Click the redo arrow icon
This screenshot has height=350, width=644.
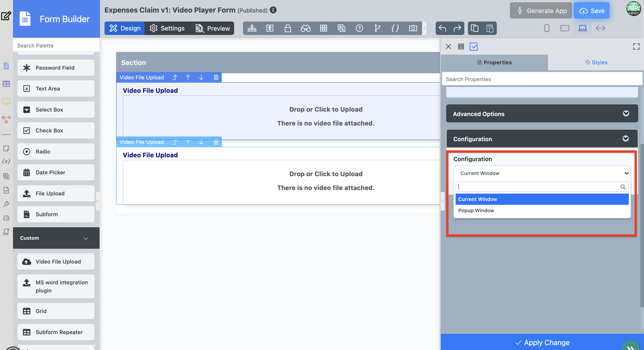(457, 28)
